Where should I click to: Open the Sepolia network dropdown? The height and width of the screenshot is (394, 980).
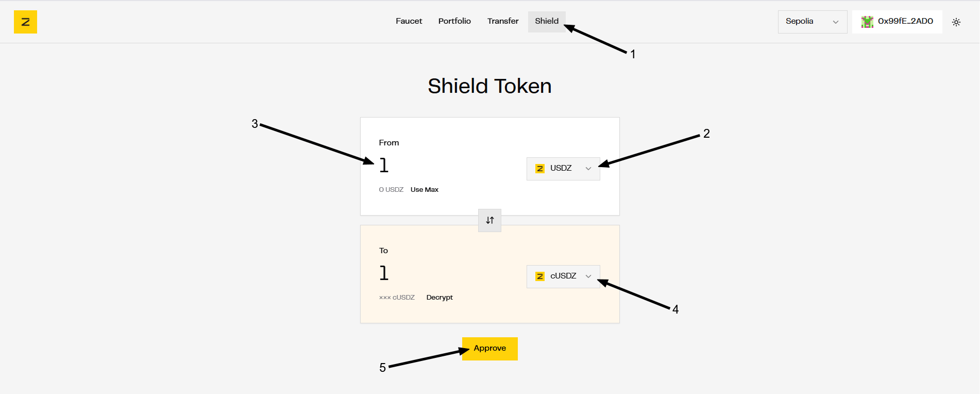pyautogui.click(x=812, y=22)
